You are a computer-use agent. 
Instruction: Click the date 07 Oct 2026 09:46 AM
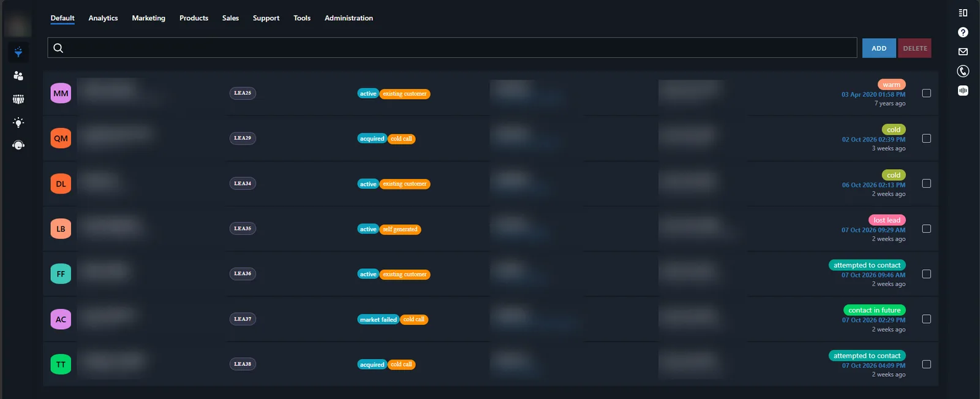pyautogui.click(x=873, y=275)
